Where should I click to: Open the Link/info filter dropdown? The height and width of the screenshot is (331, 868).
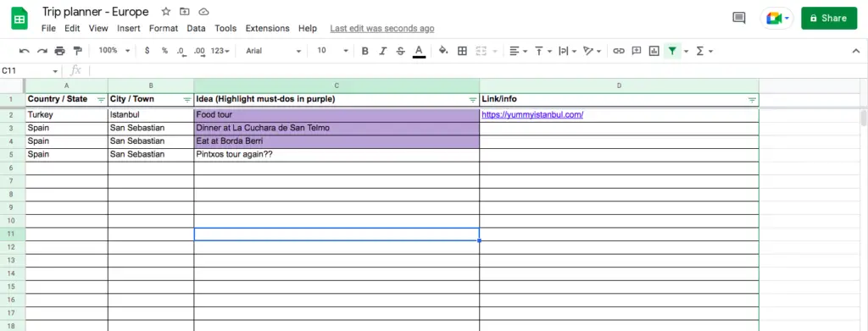pyautogui.click(x=752, y=100)
